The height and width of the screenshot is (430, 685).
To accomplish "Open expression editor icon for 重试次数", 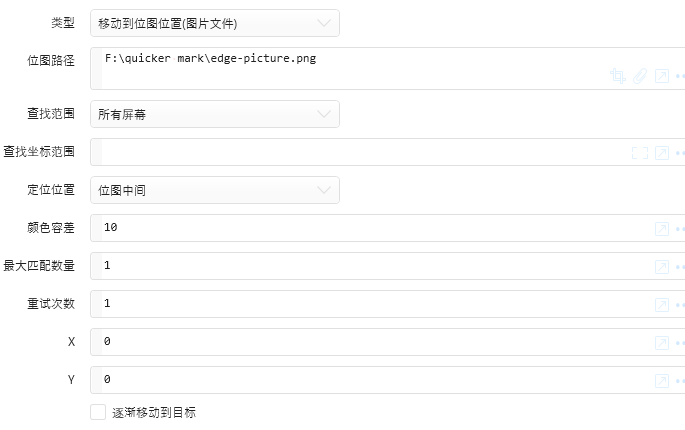I will (662, 305).
